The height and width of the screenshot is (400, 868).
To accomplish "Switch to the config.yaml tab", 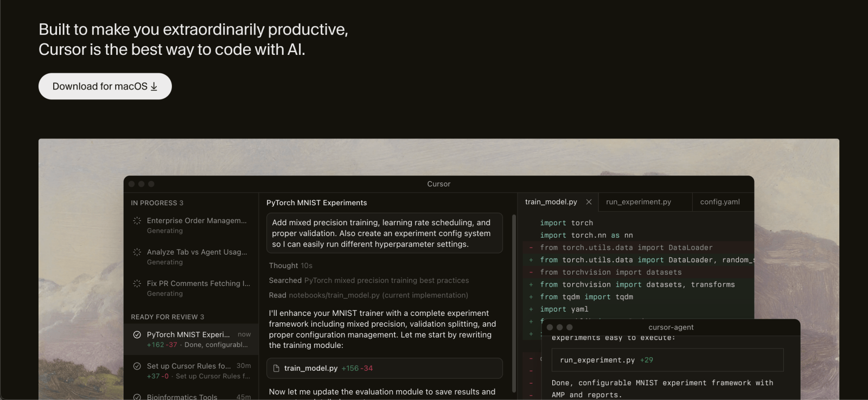I will pyautogui.click(x=720, y=202).
